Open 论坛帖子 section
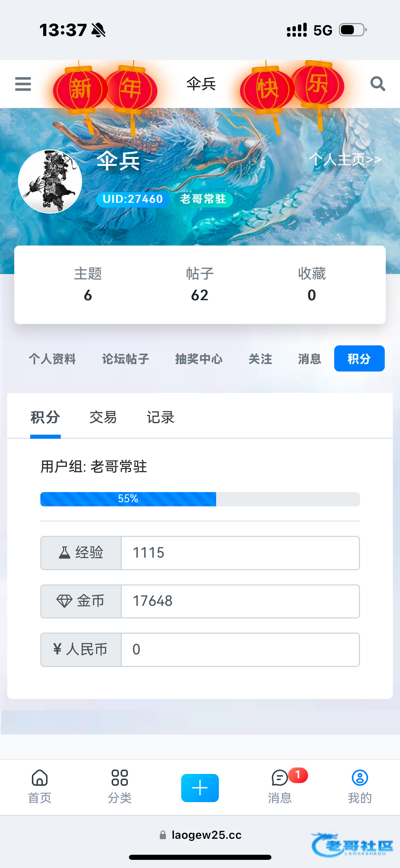Image resolution: width=400 pixels, height=868 pixels. tap(126, 359)
